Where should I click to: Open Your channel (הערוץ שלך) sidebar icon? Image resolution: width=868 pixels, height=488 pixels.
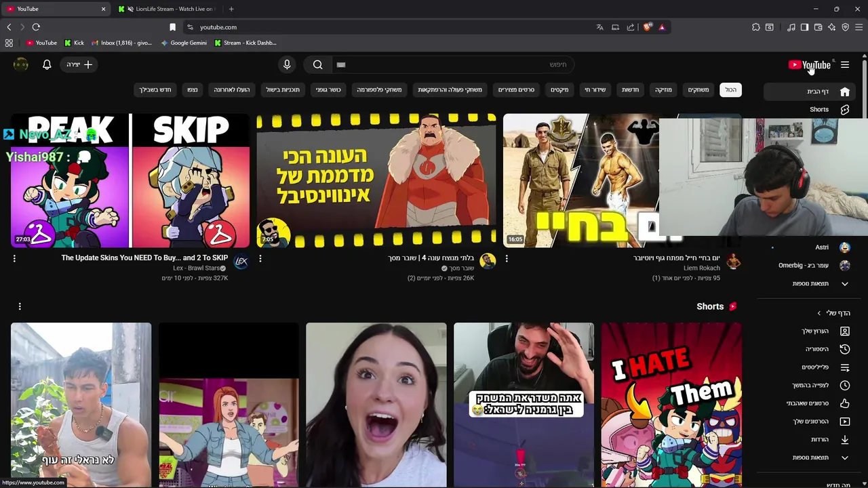[845, 331]
